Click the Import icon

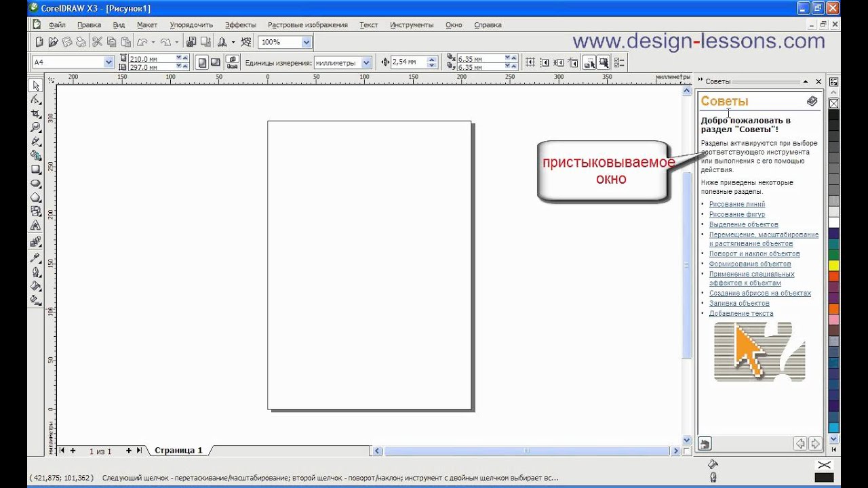pyautogui.click(x=191, y=42)
